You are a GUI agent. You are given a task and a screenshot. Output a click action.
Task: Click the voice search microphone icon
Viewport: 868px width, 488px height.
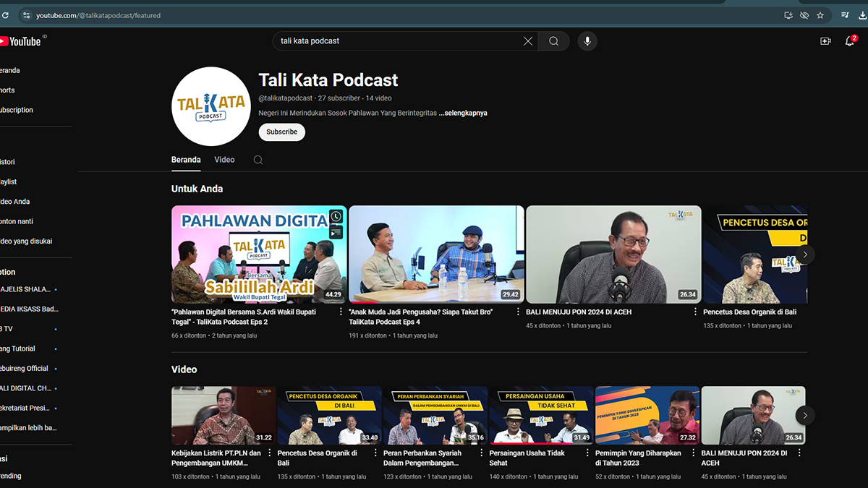[x=587, y=41]
